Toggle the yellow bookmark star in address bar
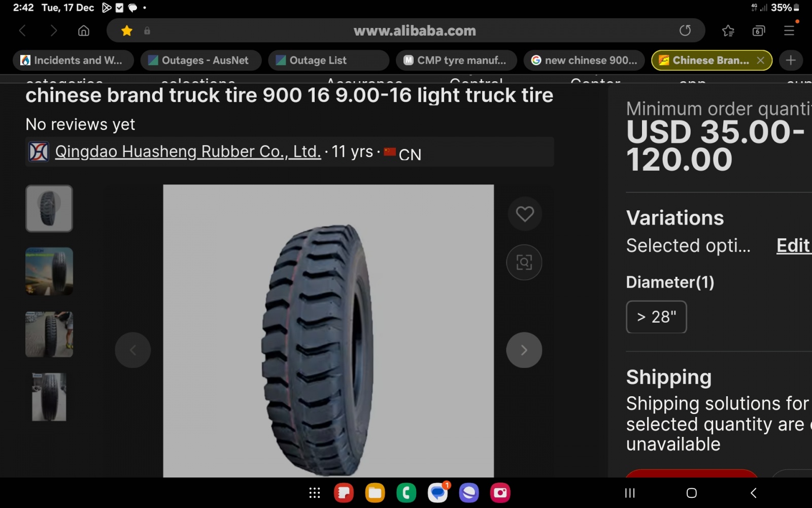This screenshot has height=508, width=812. (127, 31)
